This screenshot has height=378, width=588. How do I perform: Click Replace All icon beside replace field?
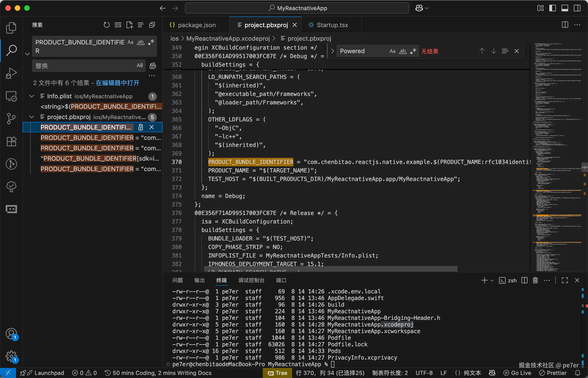tap(153, 65)
